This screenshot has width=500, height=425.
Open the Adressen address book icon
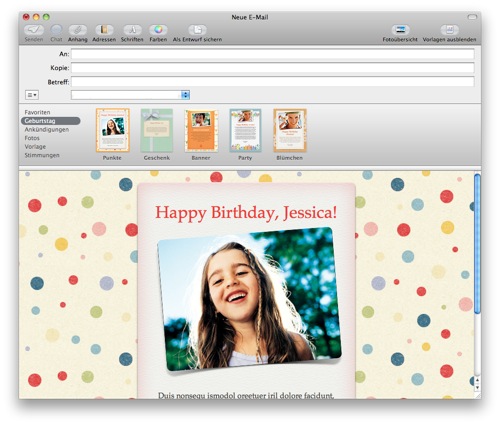[104, 30]
